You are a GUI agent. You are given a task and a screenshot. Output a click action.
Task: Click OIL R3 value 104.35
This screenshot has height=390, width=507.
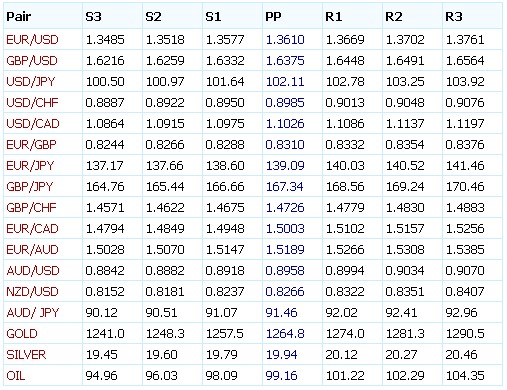point(465,376)
